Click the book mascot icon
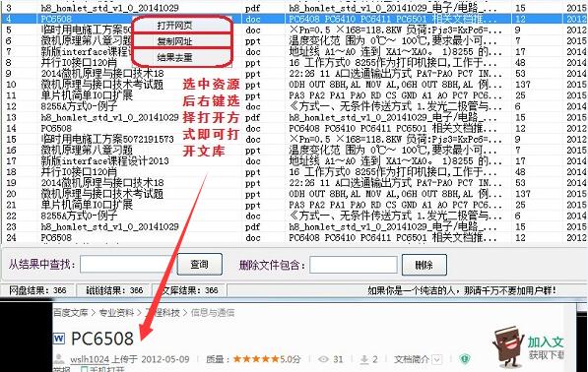Image resolution: width=588 pixels, height=372 pixels. (508, 345)
